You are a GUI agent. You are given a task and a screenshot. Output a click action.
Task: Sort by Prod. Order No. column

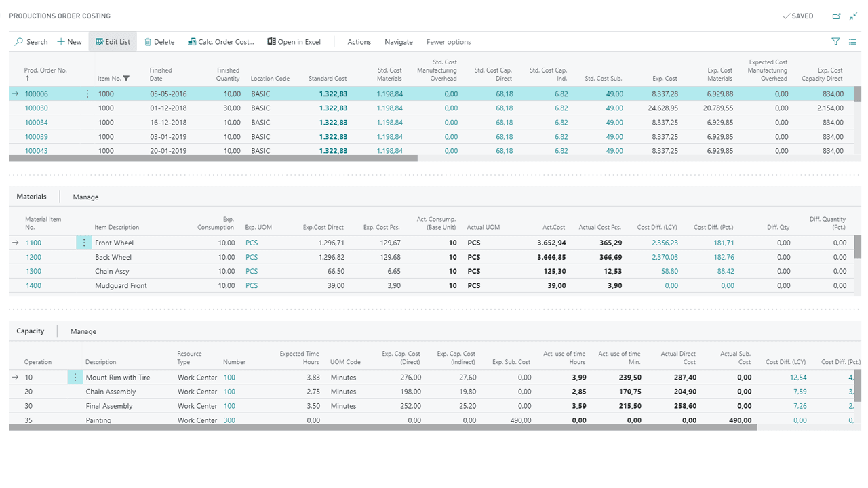click(45, 74)
